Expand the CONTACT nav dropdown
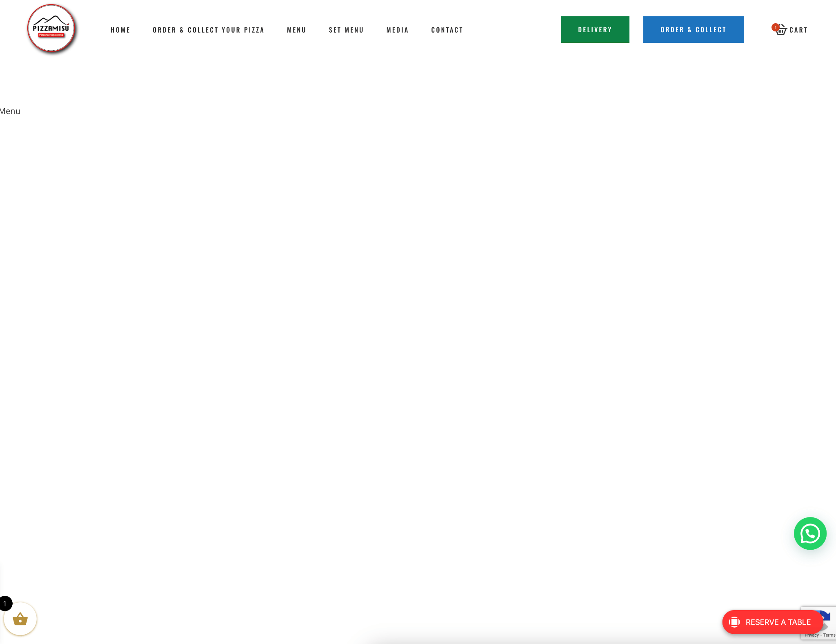Screen dimensions: 836x644 tap(447, 29)
